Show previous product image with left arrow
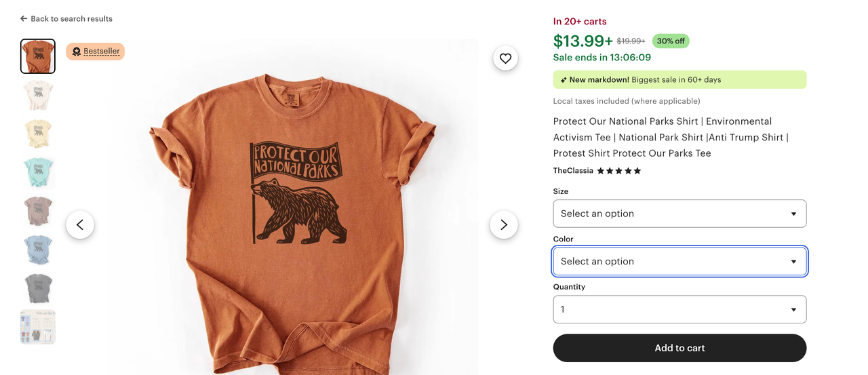The width and height of the screenshot is (868, 375). [80, 224]
